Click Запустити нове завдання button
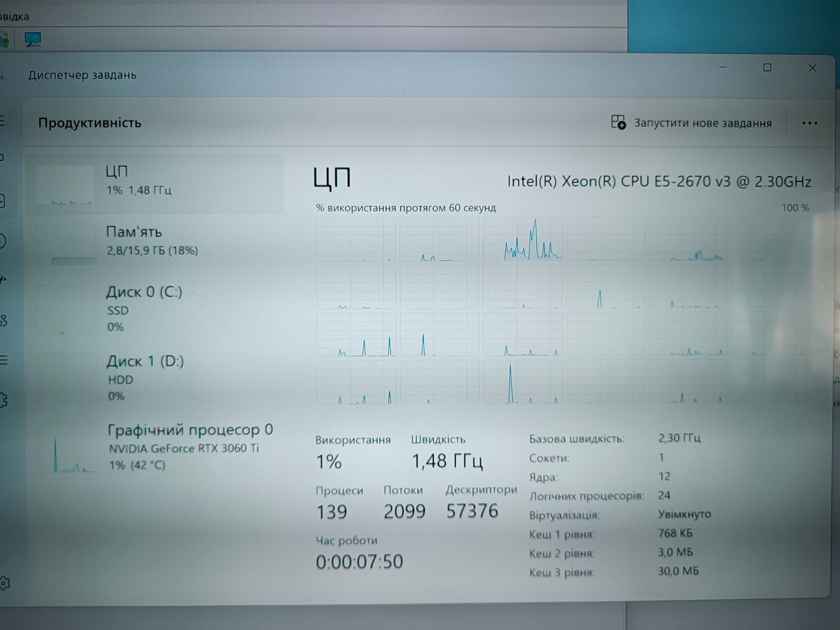 pos(691,123)
